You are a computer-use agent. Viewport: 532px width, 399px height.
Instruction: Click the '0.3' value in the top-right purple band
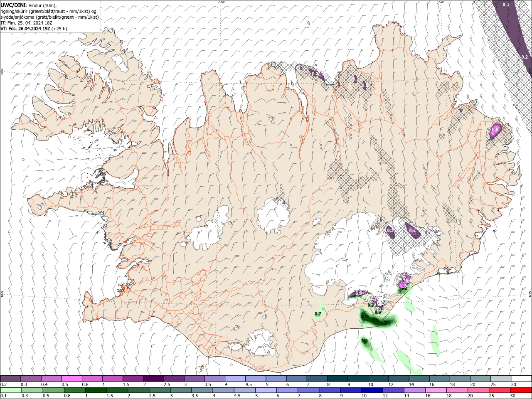506,5
